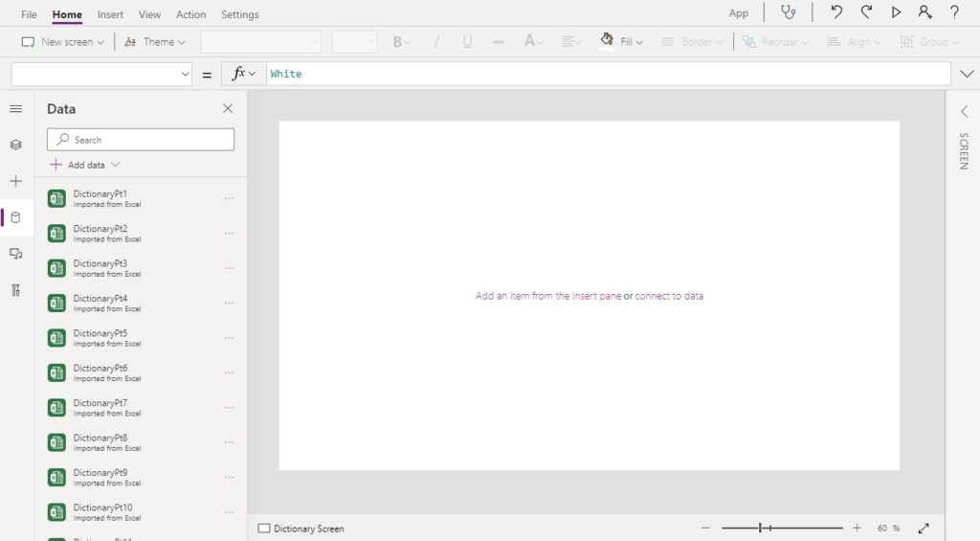The width and height of the screenshot is (980, 541).
Task: Open the Tree view layers icon
Action: pyautogui.click(x=15, y=145)
